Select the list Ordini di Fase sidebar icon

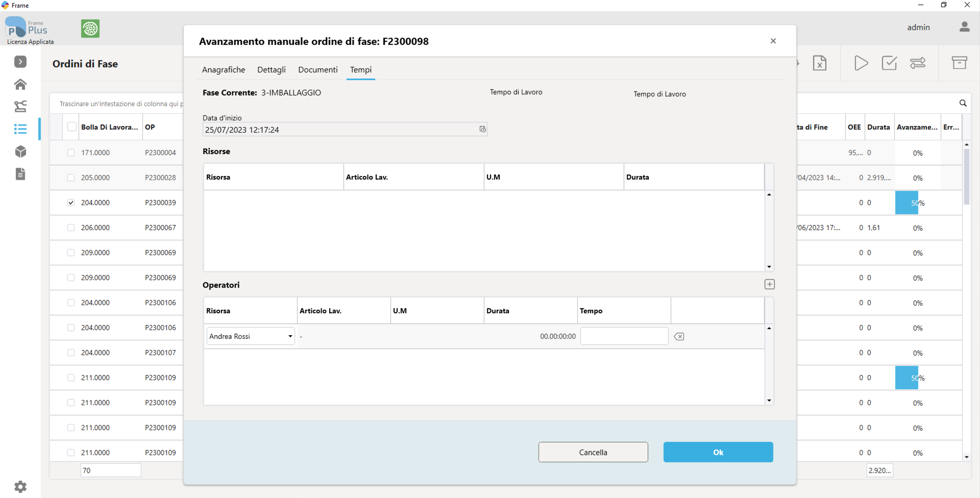pyautogui.click(x=20, y=129)
